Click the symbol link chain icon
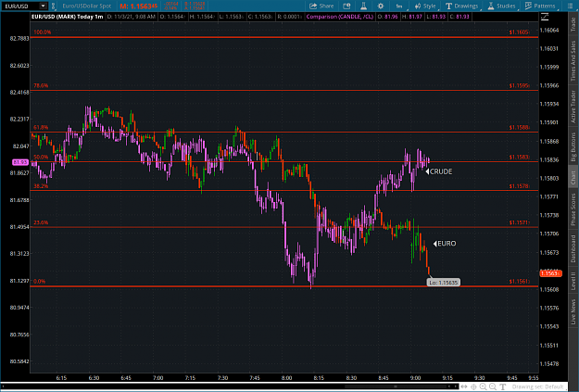 click(54, 6)
